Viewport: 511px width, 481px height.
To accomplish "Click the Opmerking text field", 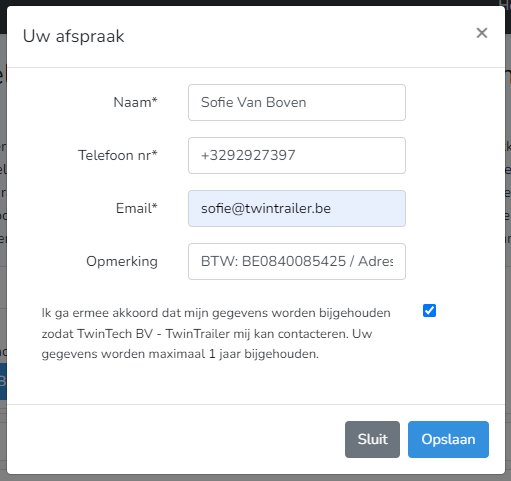I will point(297,261).
